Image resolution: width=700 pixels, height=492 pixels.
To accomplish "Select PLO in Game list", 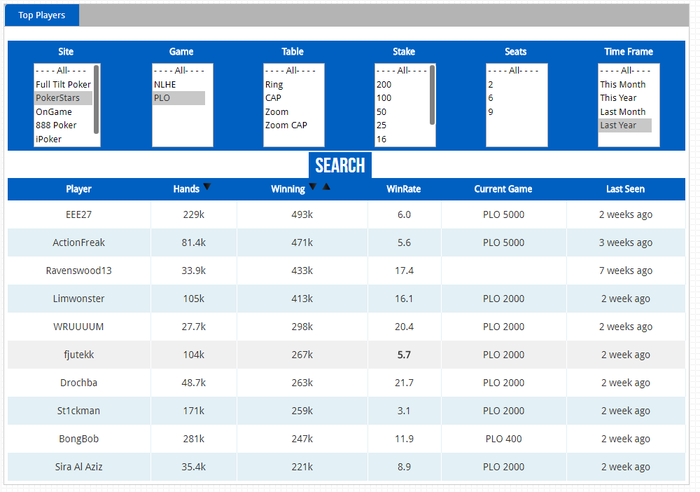I will point(179,98).
